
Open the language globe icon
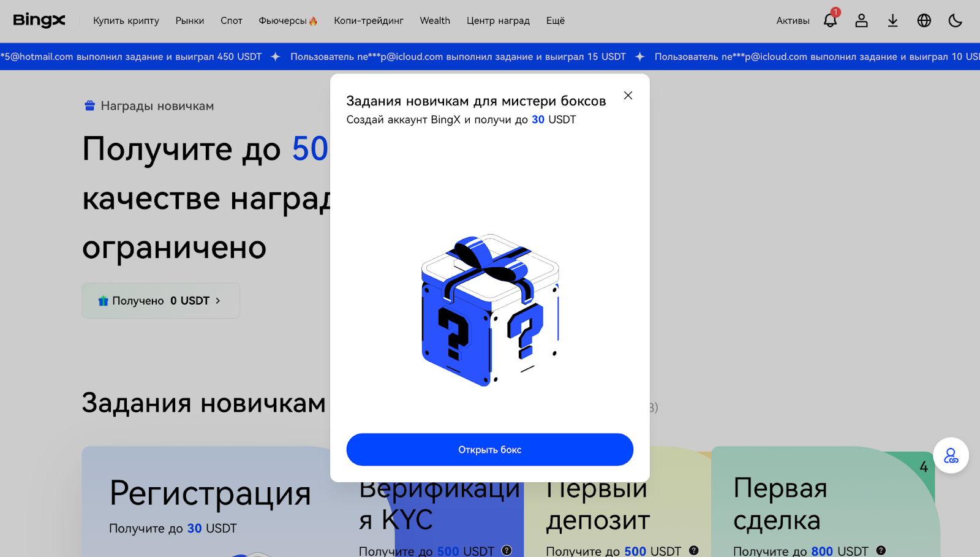click(924, 20)
